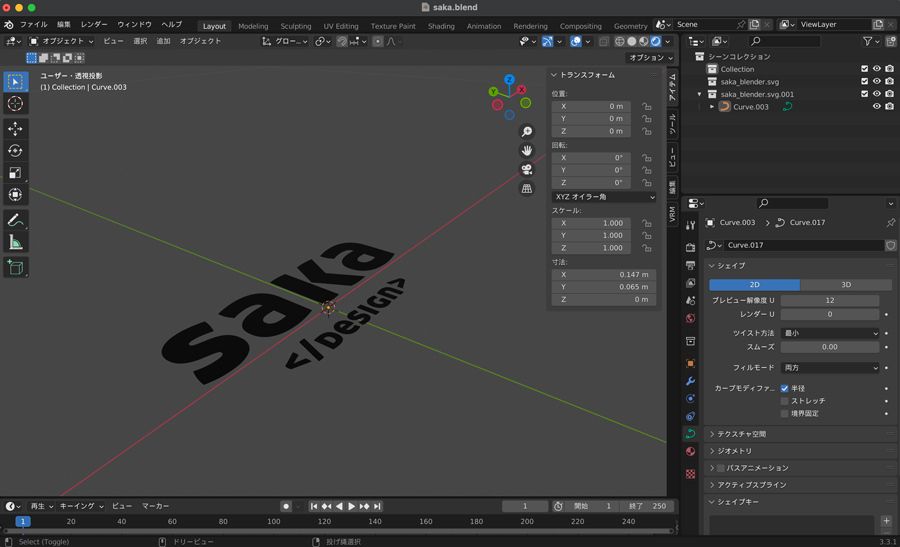Hide saka_blender.svg collection with eye icon
The height and width of the screenshot is (547, 900).
pos(877,82)
